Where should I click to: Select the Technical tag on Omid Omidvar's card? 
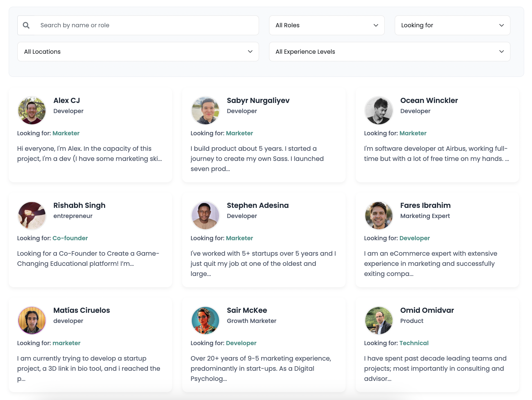tap(414, 343)
